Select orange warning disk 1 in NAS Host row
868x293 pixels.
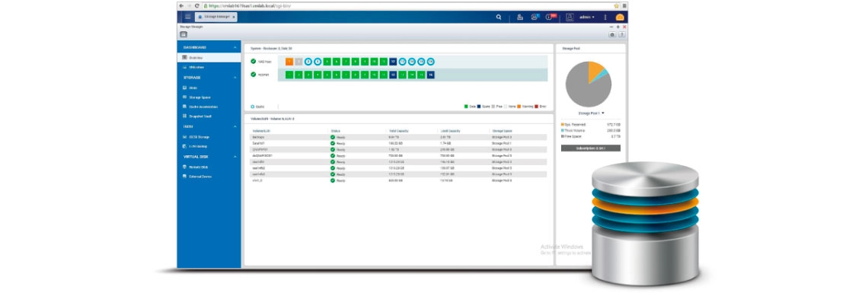[289, 62]
